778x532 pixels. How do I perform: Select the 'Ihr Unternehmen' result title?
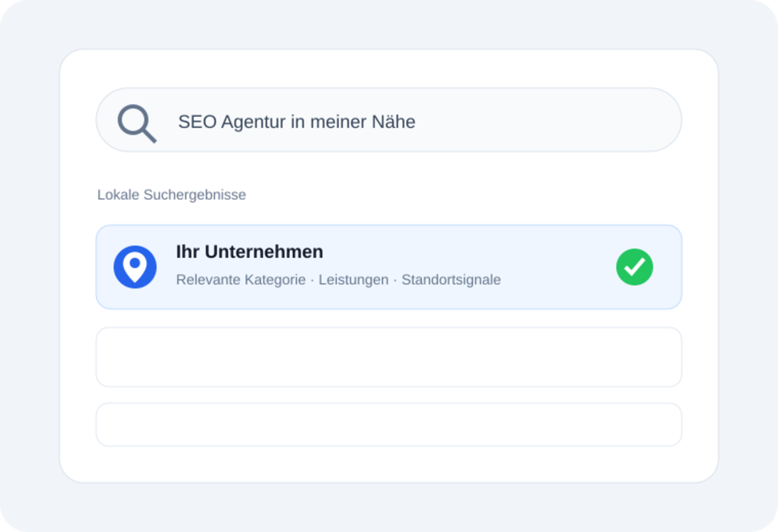tap(250, 252)
